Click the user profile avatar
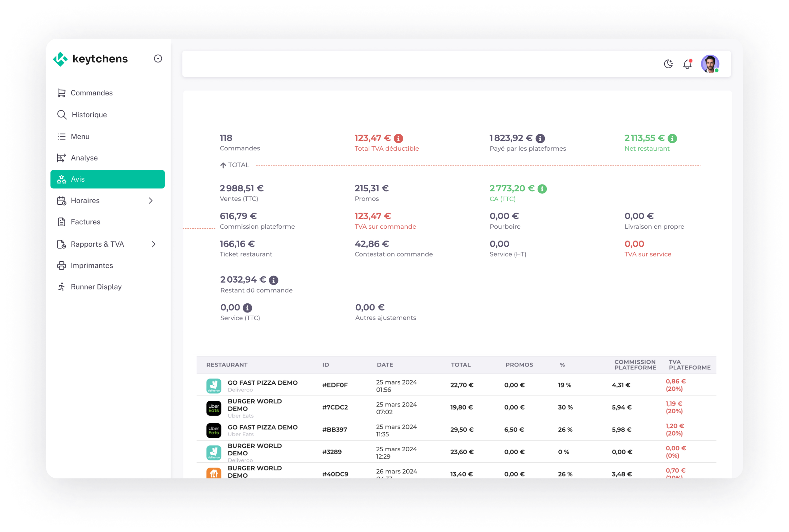The height and width of the screenshot is (532, 789). point(710,64)
